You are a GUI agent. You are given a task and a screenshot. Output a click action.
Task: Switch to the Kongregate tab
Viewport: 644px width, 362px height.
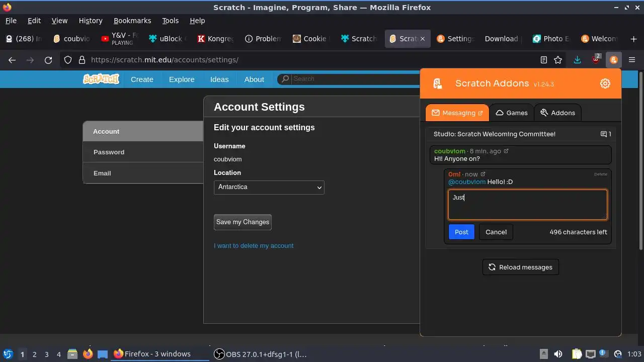pos(215,39)
